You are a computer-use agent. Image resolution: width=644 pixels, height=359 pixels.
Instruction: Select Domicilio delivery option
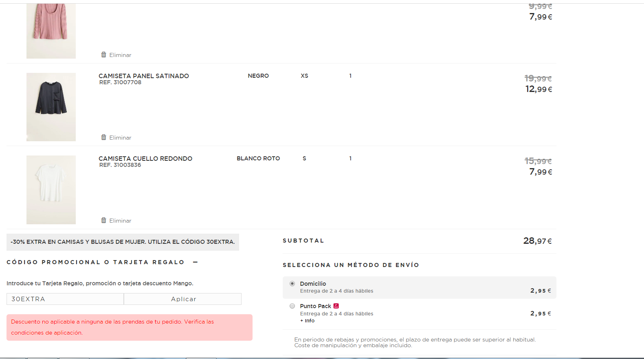292,284
